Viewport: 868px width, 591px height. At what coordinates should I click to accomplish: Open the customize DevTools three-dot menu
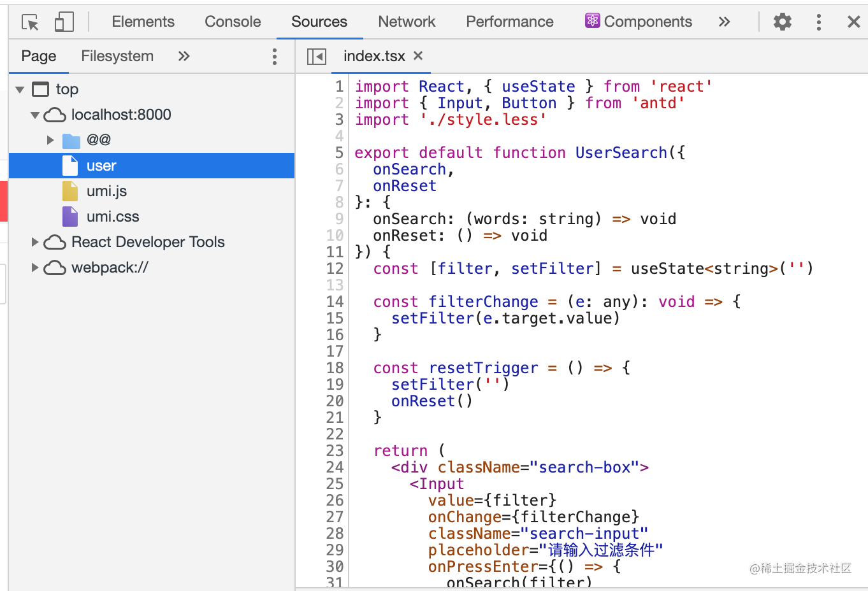819,22
